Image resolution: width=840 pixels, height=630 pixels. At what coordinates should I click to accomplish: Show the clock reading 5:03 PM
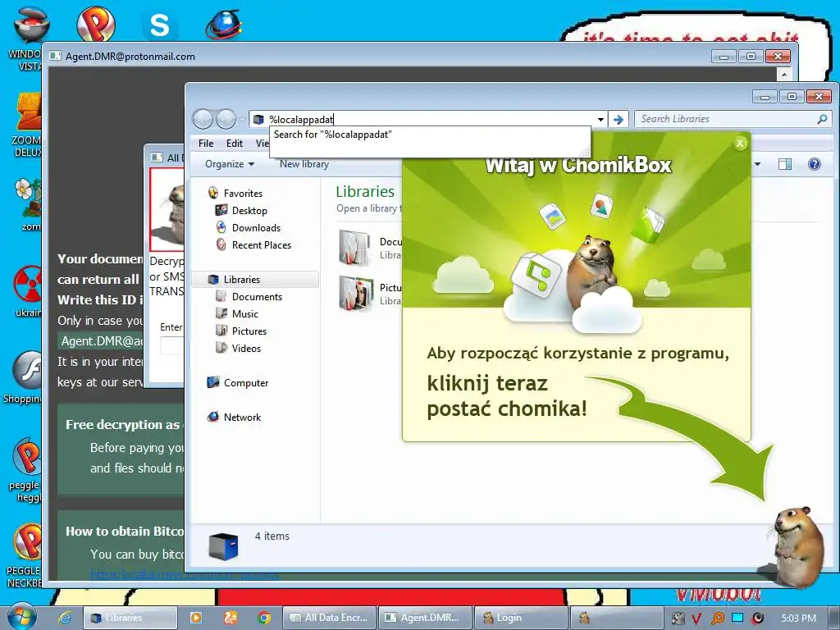tap(798, 619)
